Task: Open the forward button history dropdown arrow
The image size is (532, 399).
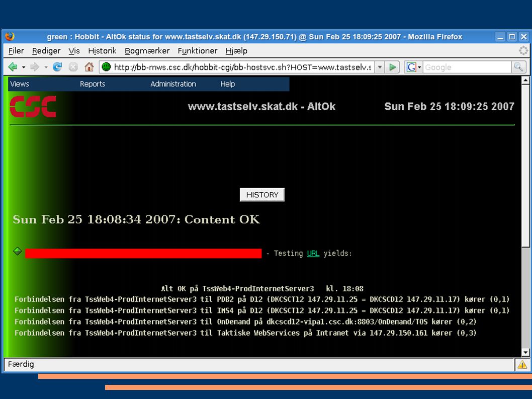Action: (45, 67)
